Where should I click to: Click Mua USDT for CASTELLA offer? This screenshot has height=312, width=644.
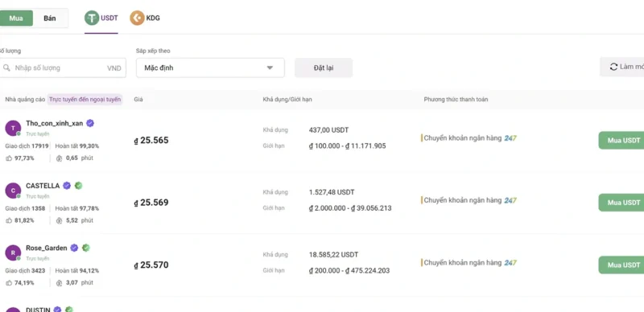point(621,203)
